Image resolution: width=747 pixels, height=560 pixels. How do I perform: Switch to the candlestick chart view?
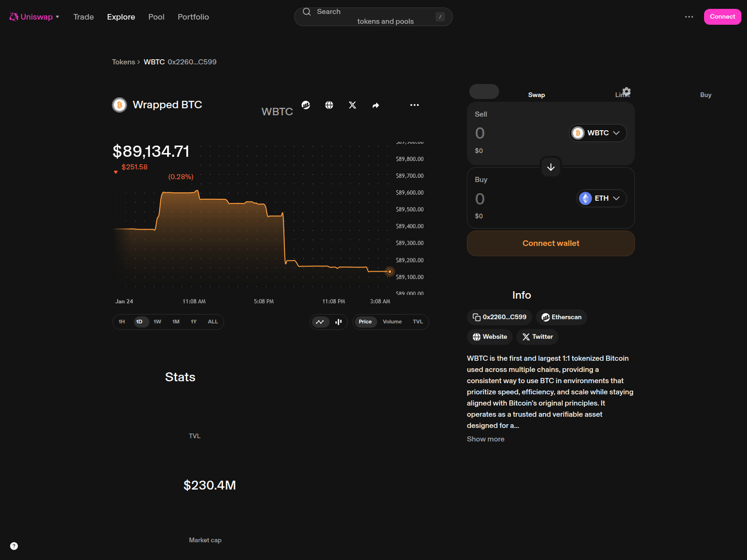point(338,322)
